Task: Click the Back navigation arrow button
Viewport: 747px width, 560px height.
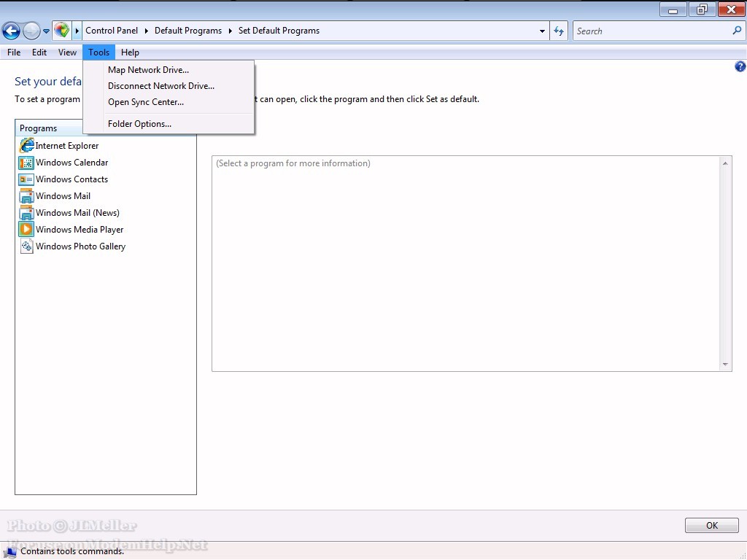Action: (11, 31)
